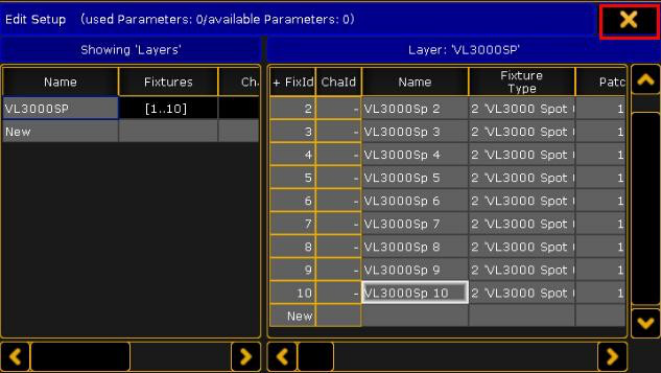Screen dimensions: 661x373
Task: Click ChaId cell in VL3000Sp 4 row
Action: (x=339, y=155)
